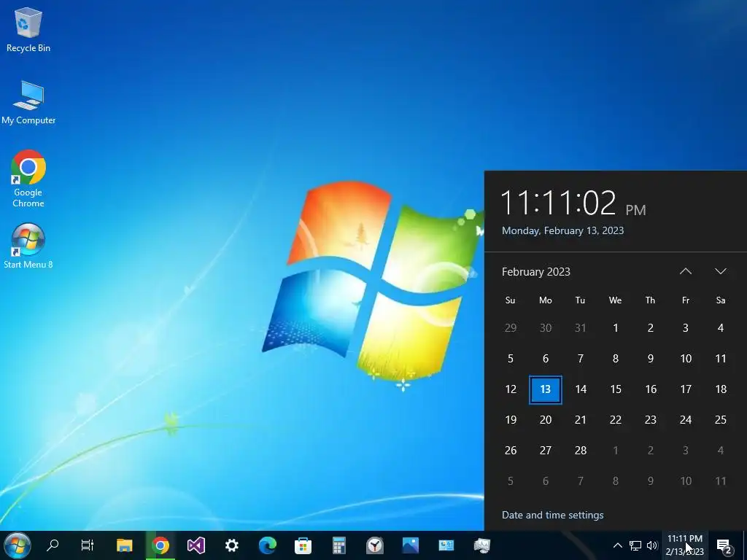Select dimmed January date 29
The image size is (747, 560).
(x=511, y=327)
